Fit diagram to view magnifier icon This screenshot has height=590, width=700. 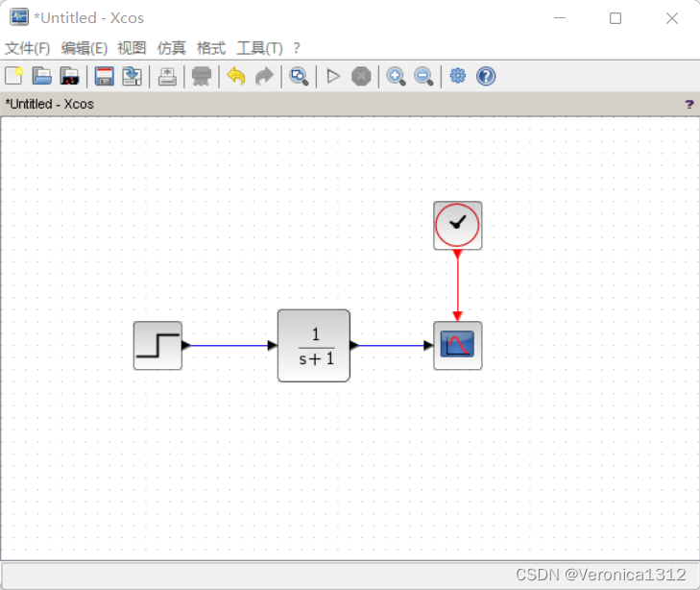299,76
